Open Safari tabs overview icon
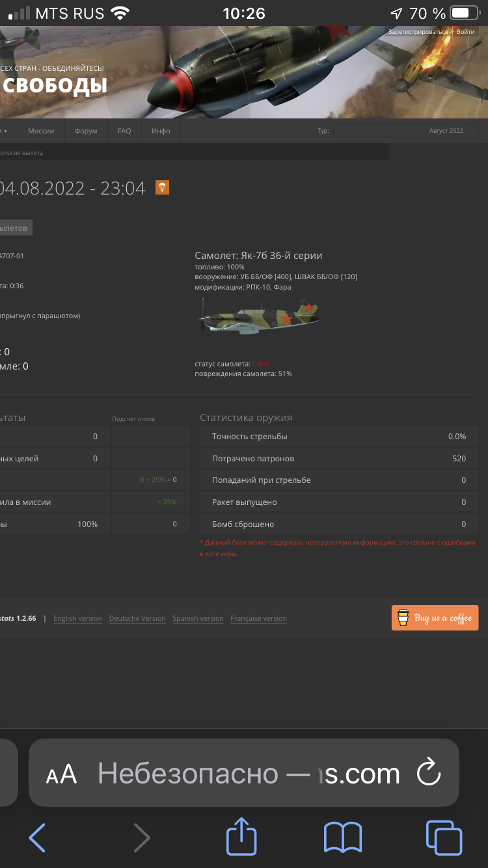 [x=444, y=837]
